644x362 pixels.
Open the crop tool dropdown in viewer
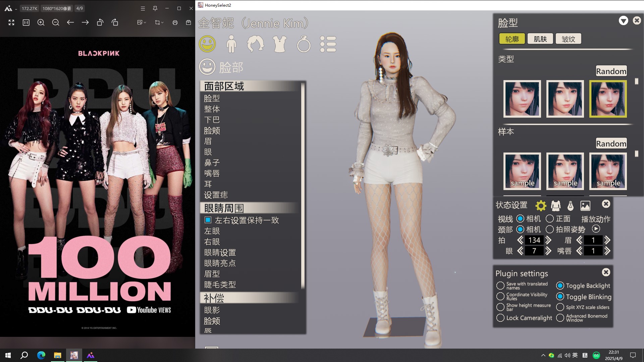click(162, 22)
